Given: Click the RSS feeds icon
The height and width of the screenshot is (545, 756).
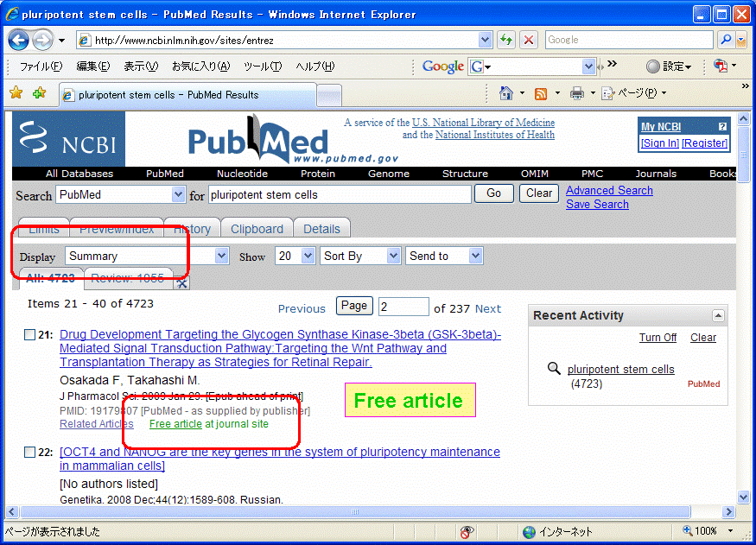Looking at the screenshot, I should [541, 93].
